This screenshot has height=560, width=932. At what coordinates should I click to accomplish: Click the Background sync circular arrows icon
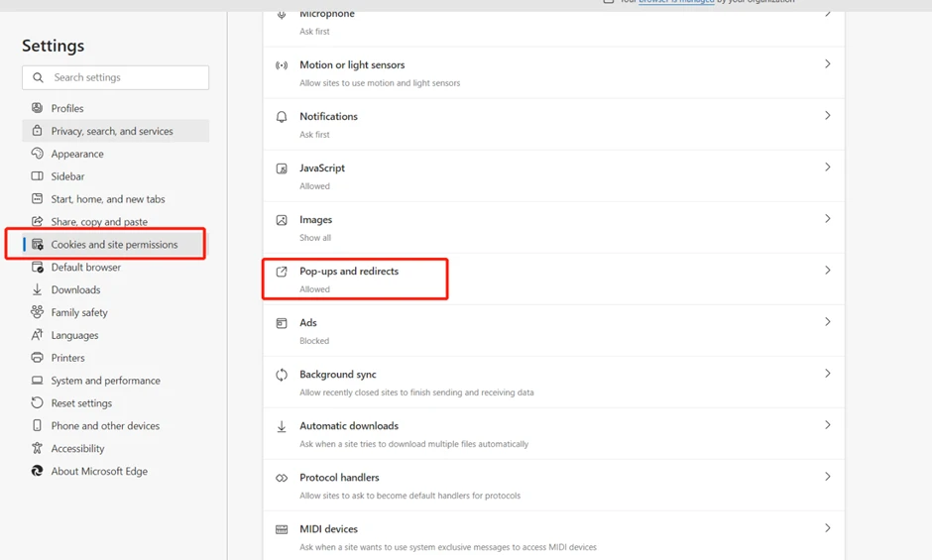click(282, 375)
